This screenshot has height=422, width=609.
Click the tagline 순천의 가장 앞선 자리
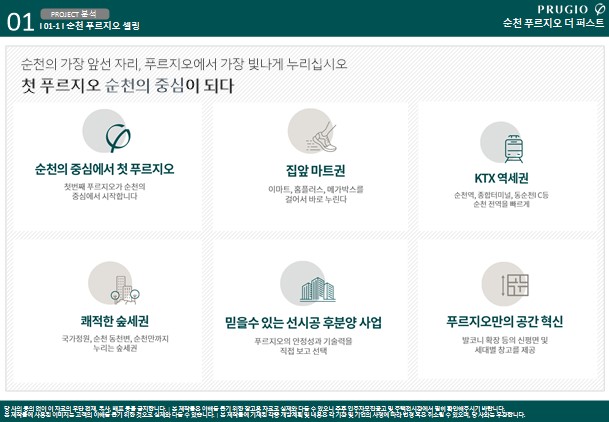(x=184, y=64)
